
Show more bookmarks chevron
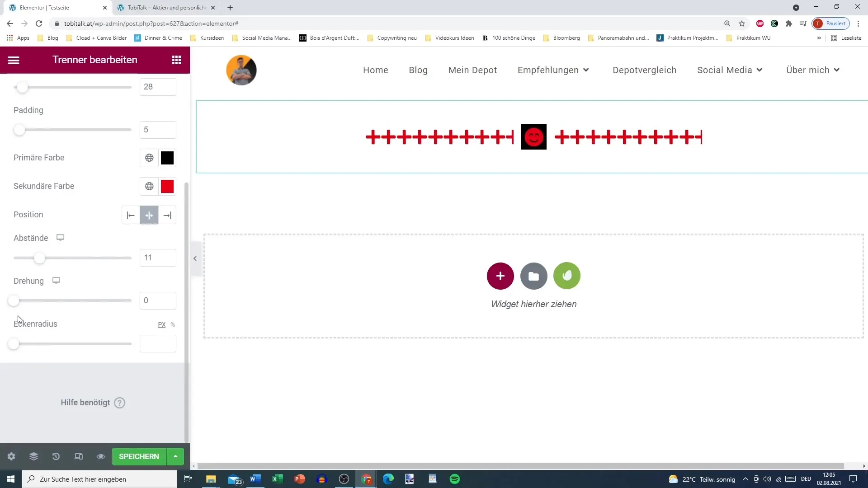[819, 38]
